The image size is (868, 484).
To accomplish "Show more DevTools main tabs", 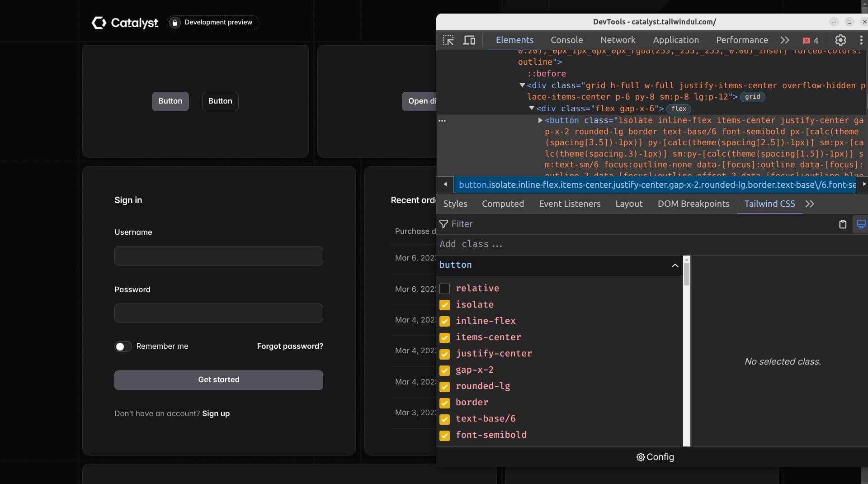I will 785,40.
